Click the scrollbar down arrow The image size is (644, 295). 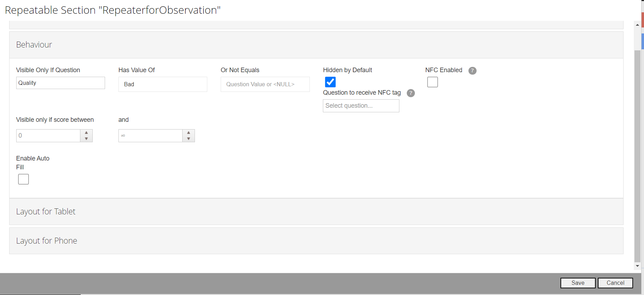tap(637, 266)
